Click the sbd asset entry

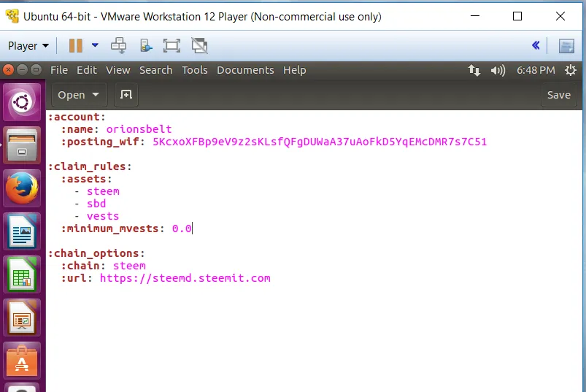pyautogui.click(x=96, y=204)
